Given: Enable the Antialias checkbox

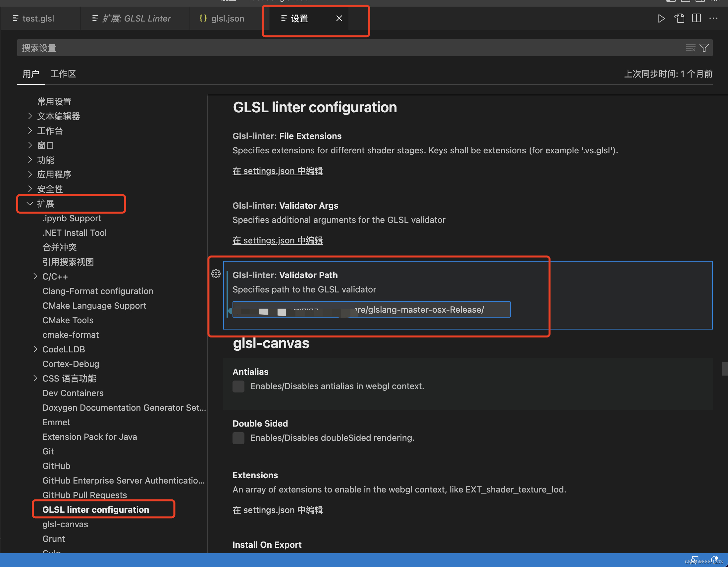Looking at the screenshot, I should point(238,386).
